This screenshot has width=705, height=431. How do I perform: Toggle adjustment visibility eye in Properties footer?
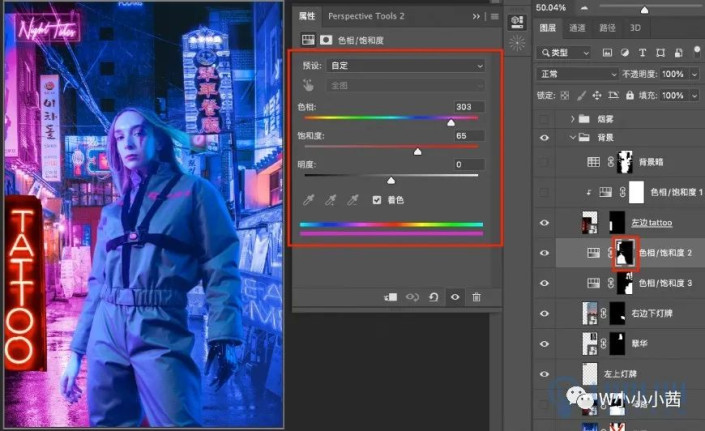[x=455, y=297]
